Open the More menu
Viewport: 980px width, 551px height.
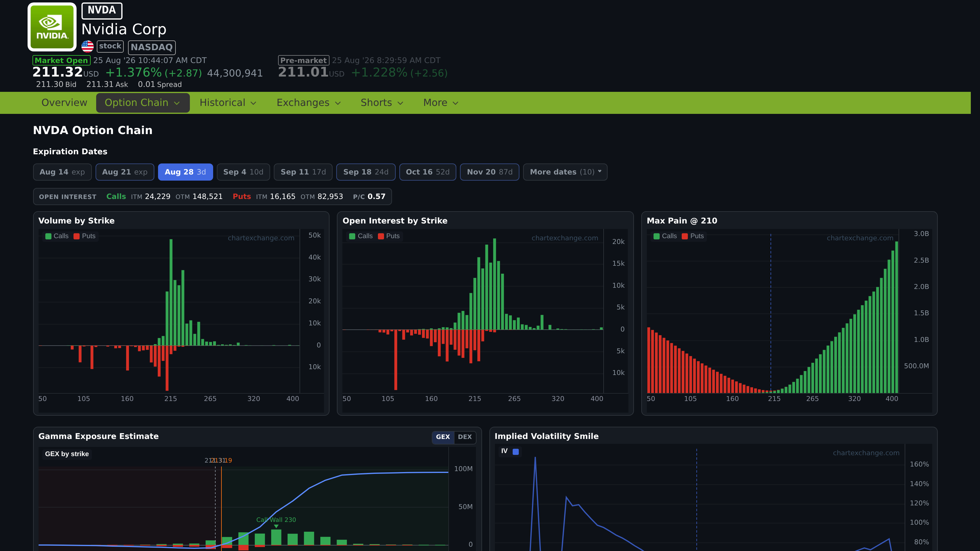(x=441, y=103)
